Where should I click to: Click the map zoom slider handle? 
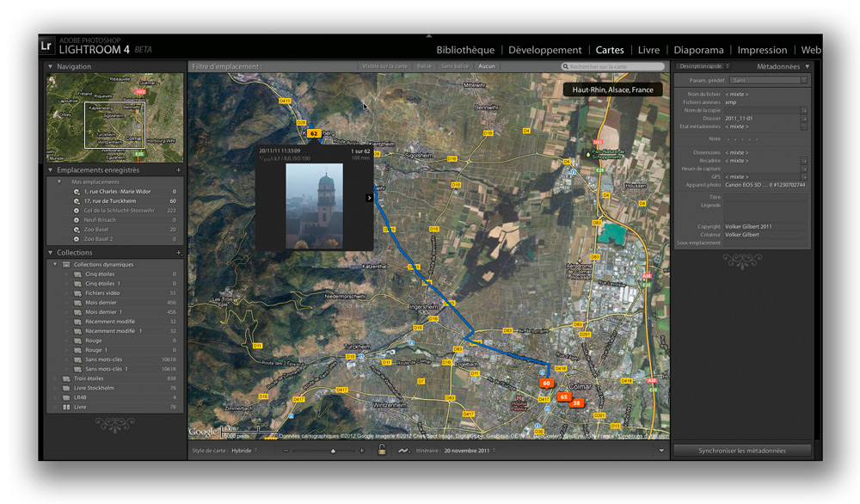tap(333, 452)
